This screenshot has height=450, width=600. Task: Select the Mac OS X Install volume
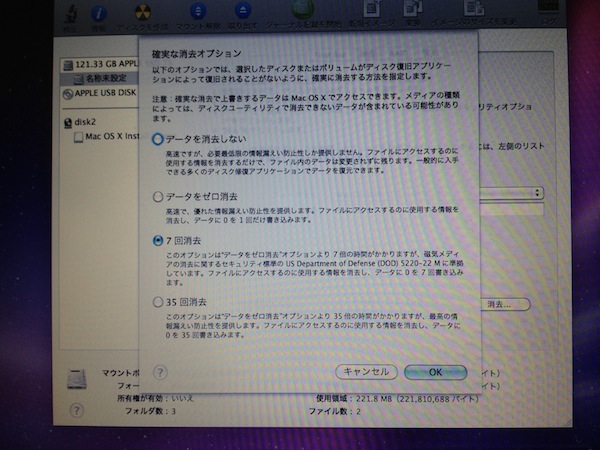click(106, 136)
